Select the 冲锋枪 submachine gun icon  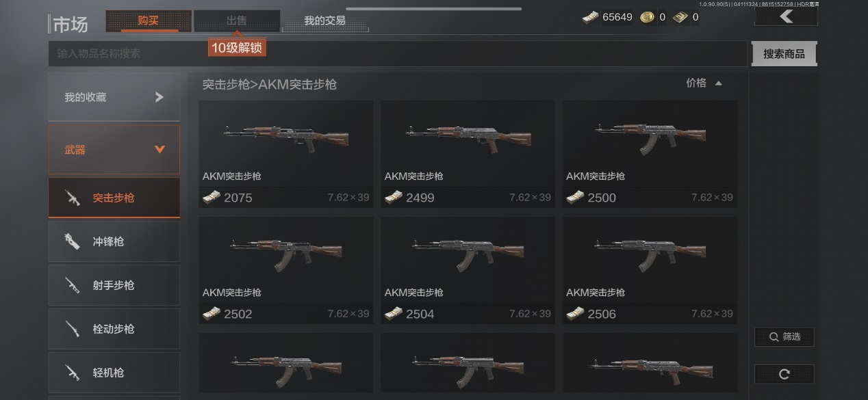click(72, 241)
